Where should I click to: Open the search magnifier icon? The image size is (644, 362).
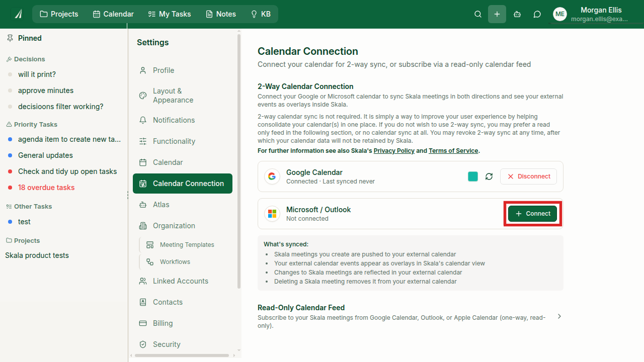click(x=478, y=14)
